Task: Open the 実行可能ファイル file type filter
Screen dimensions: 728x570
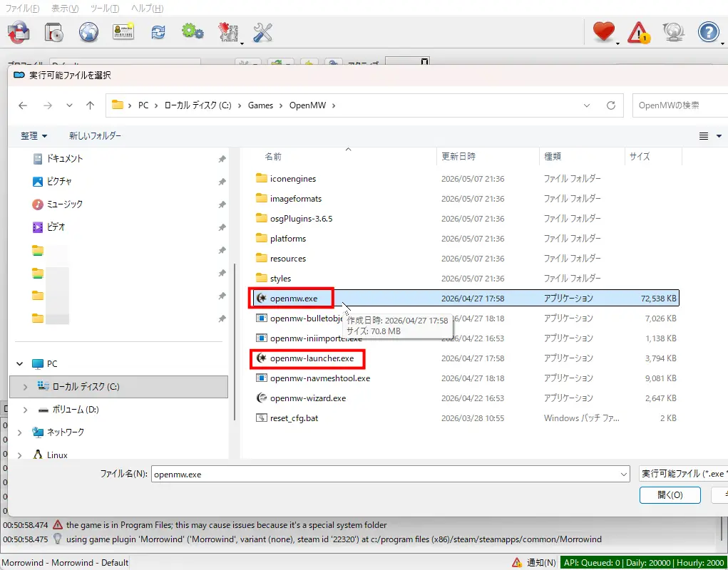Action: pos(683,474)
